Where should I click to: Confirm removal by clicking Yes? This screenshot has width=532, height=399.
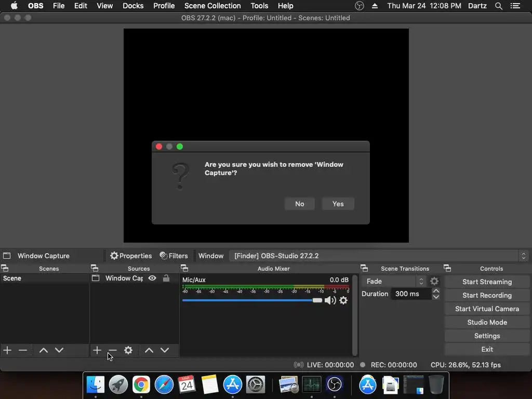point(338,204)
